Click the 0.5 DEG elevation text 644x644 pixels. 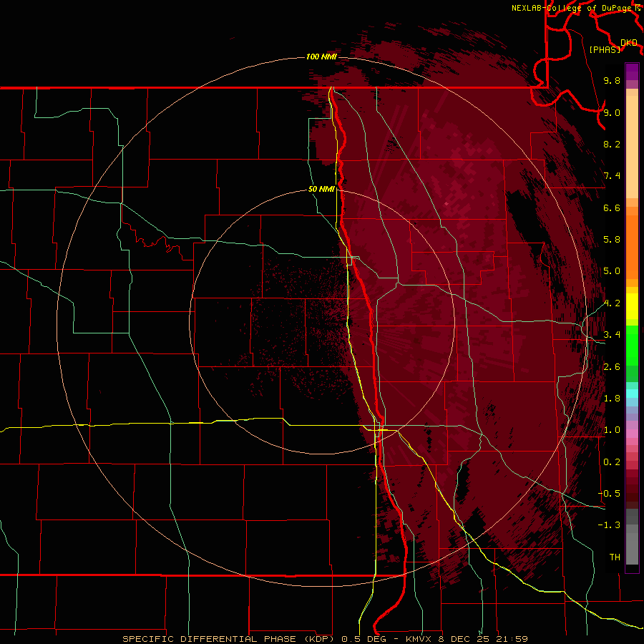click(x=364, y=639)
